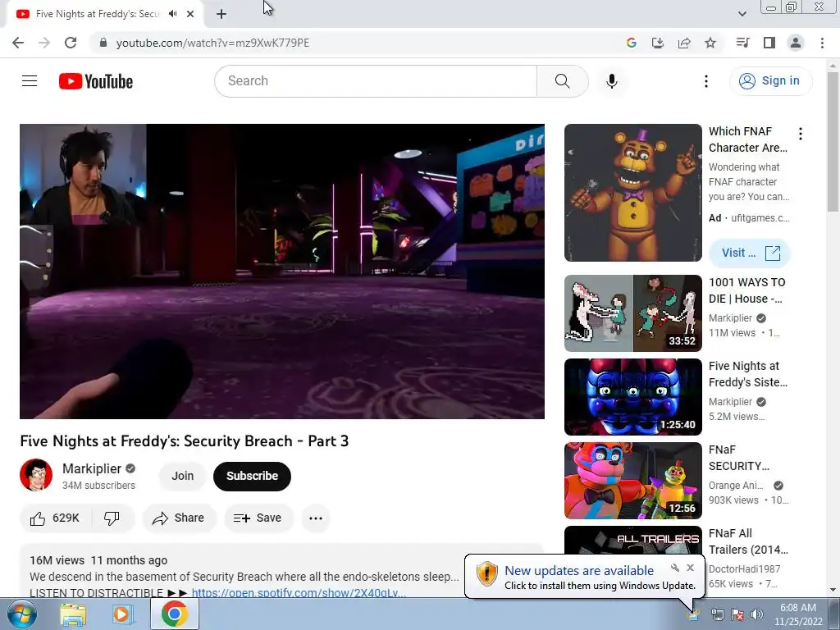Open the Share dialog for video
The width and height of the screenshot is (840, 630).
[179, 518]
